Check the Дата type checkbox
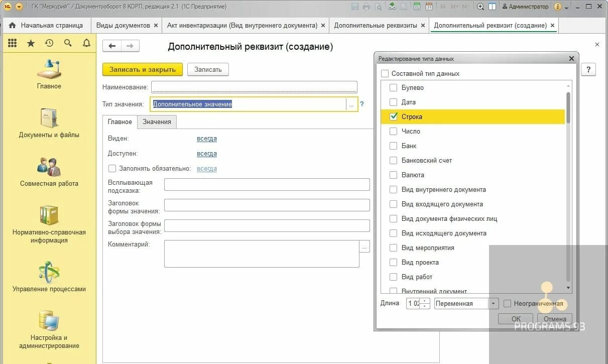 click(393, 102)
